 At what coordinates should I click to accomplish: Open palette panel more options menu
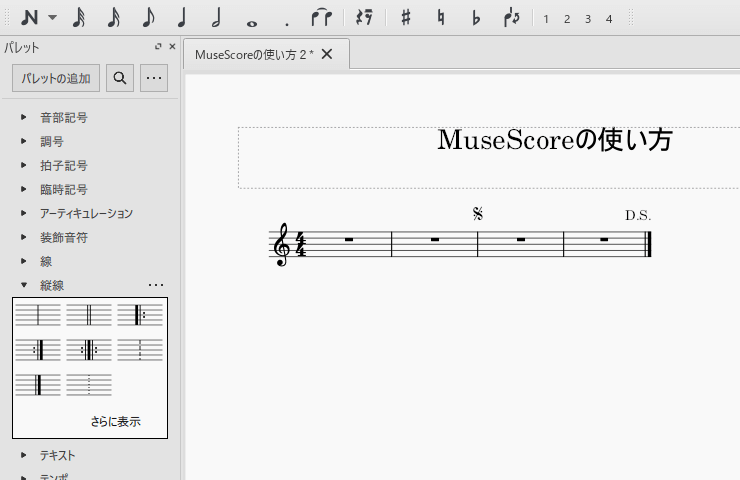coord(154,78)
